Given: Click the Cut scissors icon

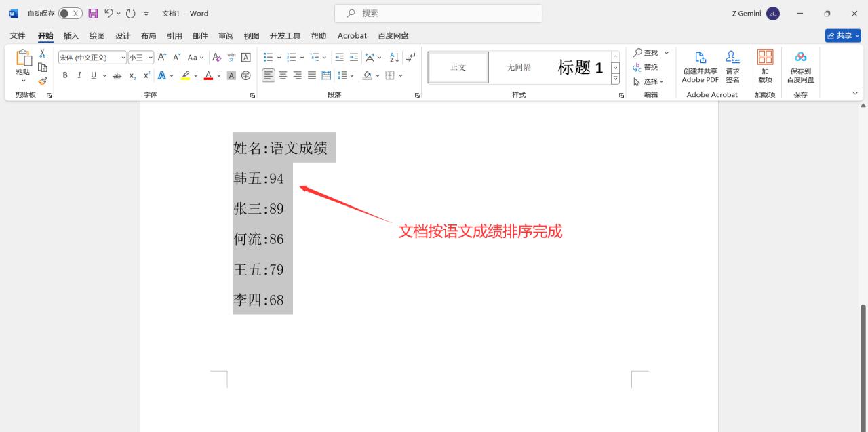Looking at the screenshot, I should (42, 54).
